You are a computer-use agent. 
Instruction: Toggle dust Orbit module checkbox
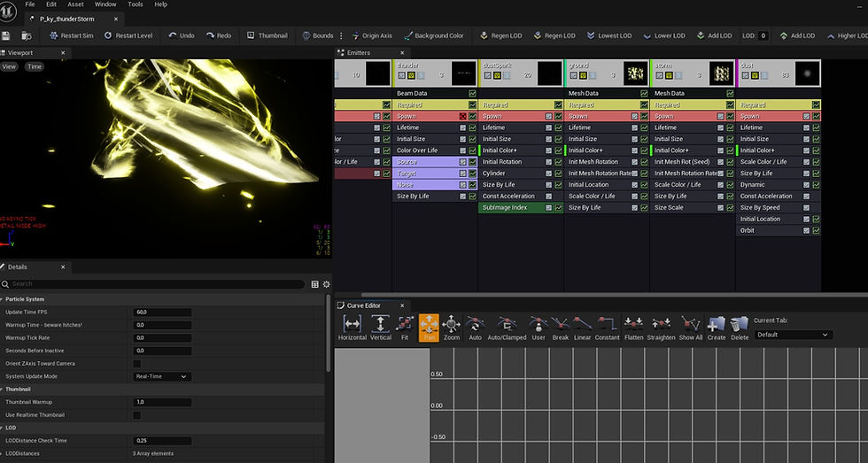coord(807,230)
